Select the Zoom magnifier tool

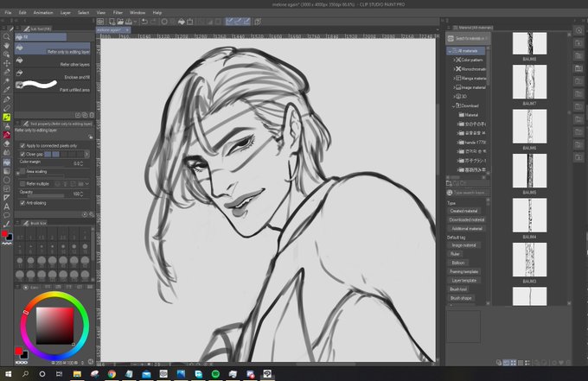(x=6, y=36)
